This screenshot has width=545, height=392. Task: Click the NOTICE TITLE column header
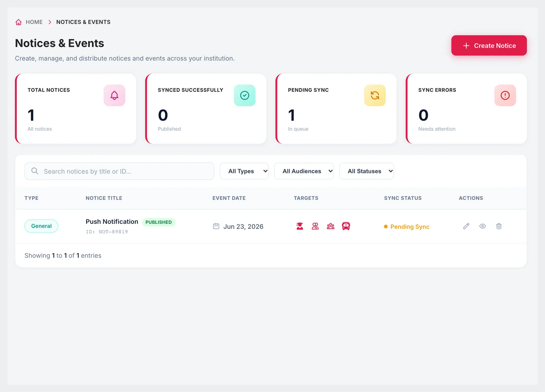tap(104, 198)
